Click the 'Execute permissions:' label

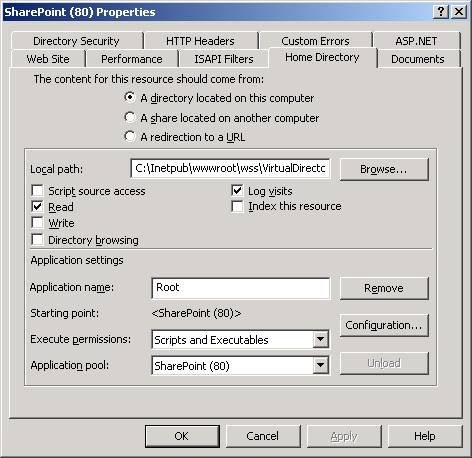coord(81,339)
